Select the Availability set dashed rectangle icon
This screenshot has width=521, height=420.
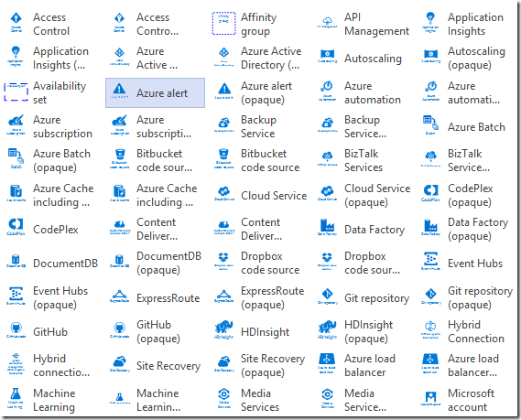tap(16, 92)
